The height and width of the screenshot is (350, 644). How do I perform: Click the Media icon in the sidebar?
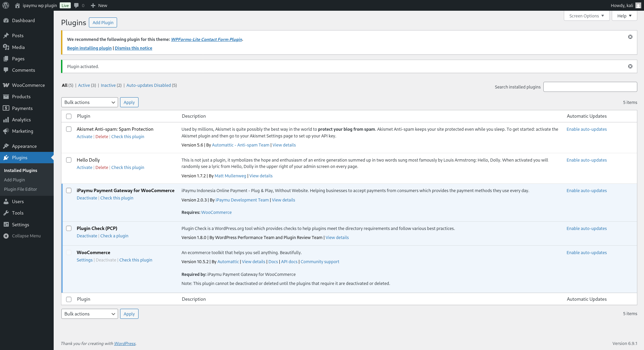tap(6, 47)
